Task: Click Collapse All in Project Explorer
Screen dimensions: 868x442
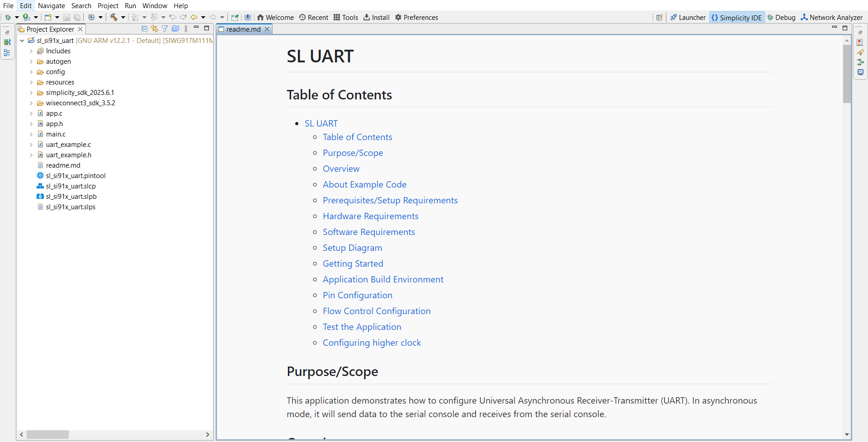Action: 144,29
